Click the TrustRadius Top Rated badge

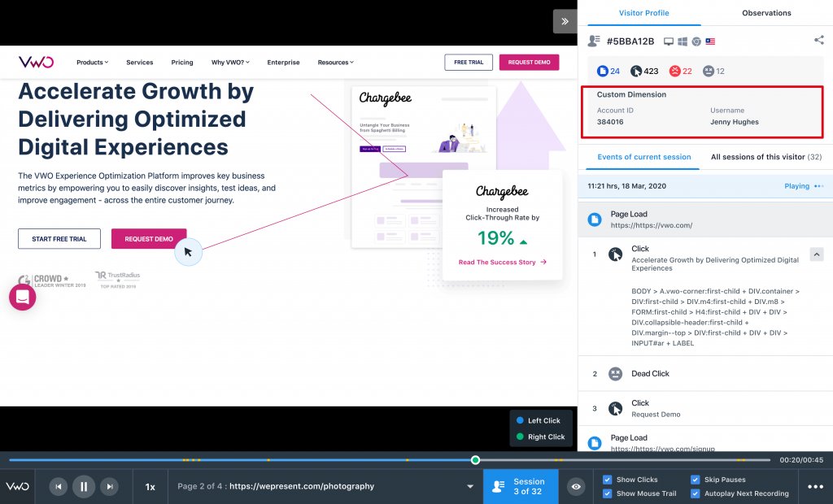tap(118, 280)
